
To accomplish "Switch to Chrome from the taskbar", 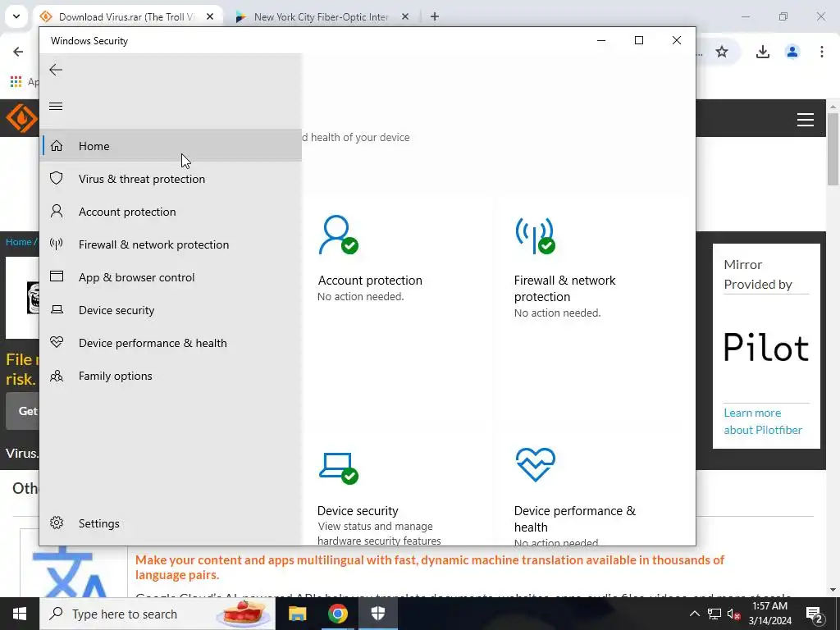I will [x=337, y=614].
